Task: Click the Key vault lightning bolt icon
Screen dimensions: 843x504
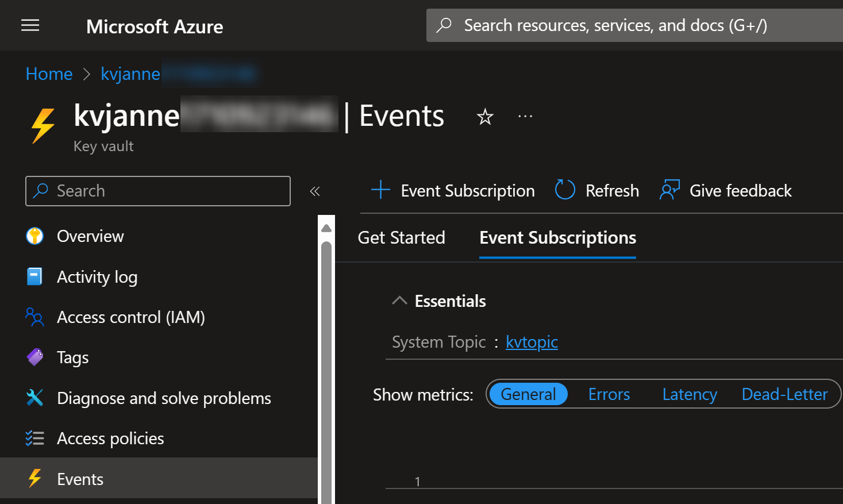Action: click(x=43, y=125)
